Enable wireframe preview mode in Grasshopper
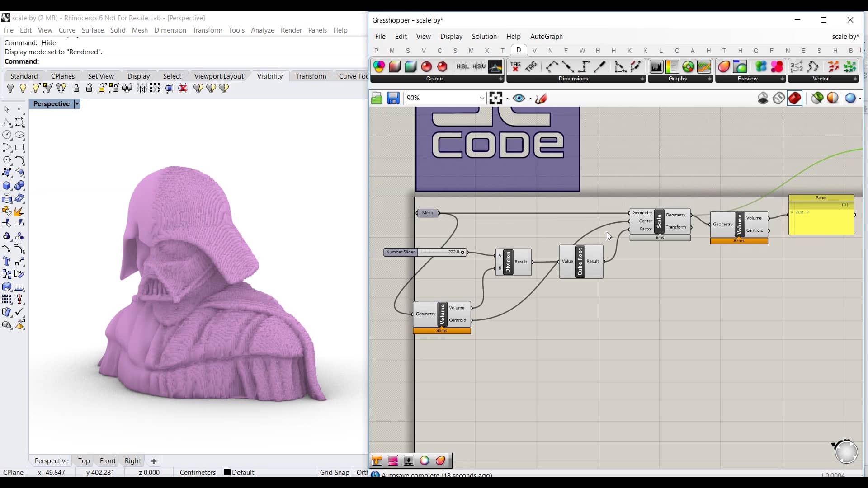This screenshot has width=868, height=488. tap(778, 98)
